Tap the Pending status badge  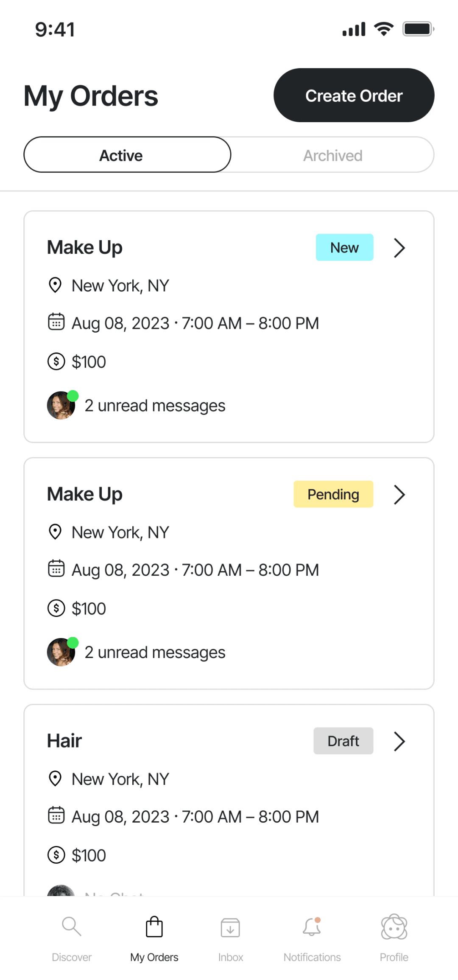point(333,494)
